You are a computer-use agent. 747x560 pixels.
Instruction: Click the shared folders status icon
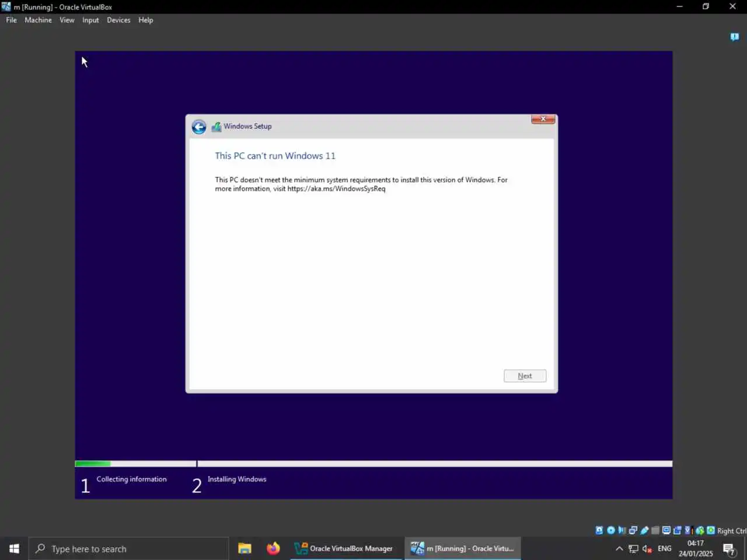(655, 530)
